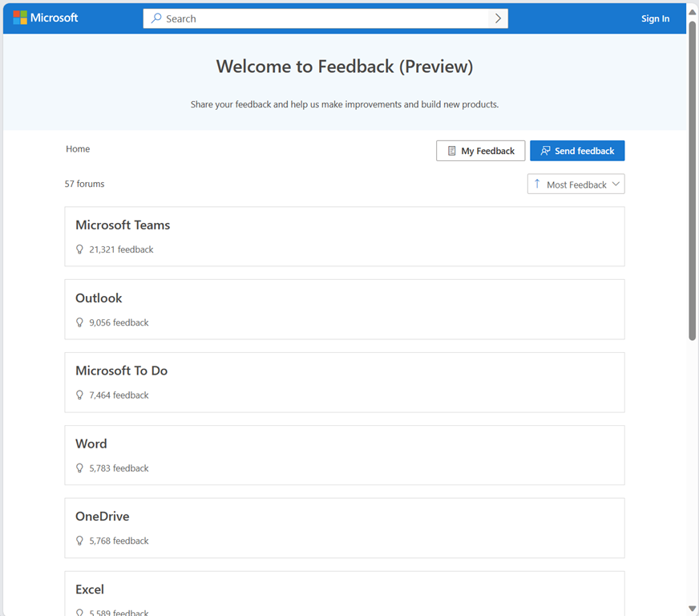The image size is (699, 616).
Task: Open the Microsoft To Do forum
Action: click(x=121, y=371)
